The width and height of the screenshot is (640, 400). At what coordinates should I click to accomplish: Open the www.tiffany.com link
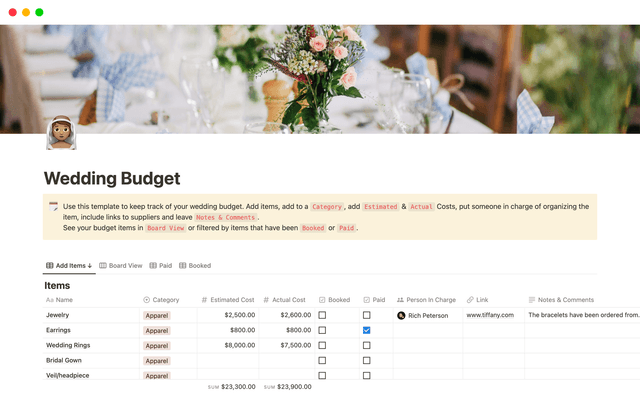tap(490, 315)
